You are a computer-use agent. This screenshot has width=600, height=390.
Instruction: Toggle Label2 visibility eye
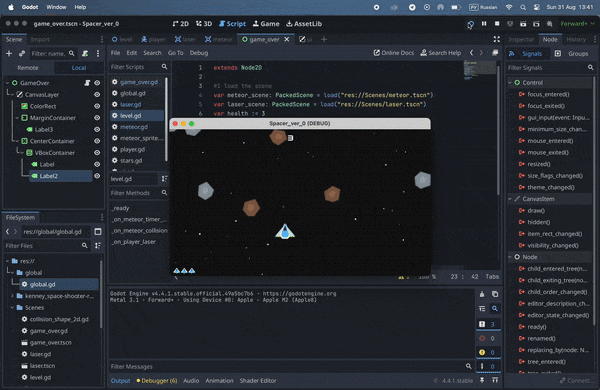pyautogui.click(x=97, y=176)
